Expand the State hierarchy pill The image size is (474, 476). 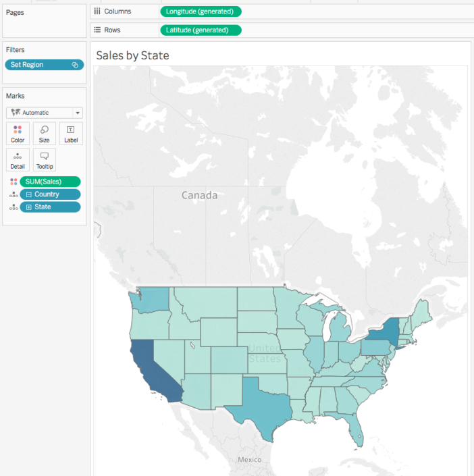click(28, 207)
